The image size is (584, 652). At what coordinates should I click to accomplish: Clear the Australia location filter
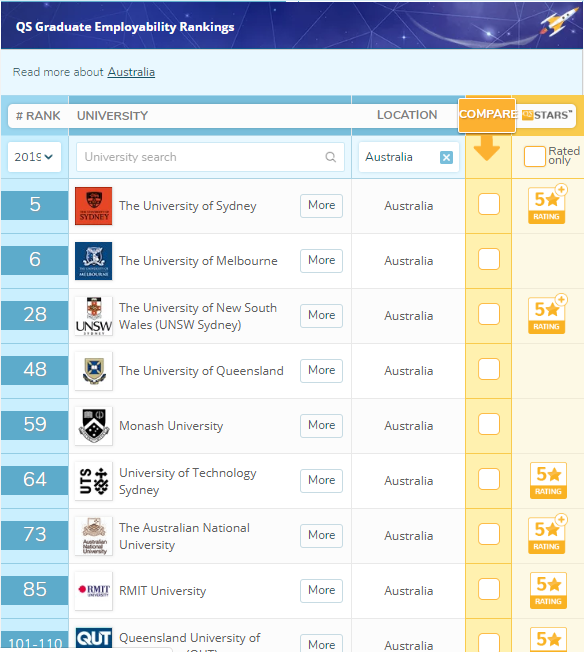[x=446, y=157]
